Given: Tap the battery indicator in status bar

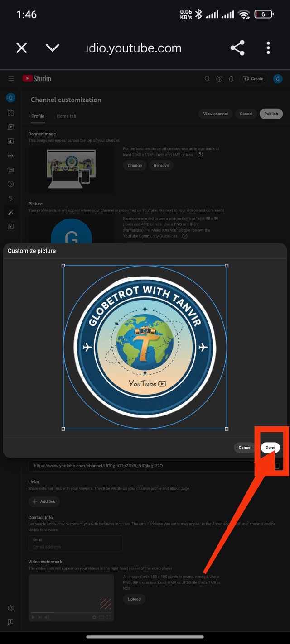Looking at the screenshot, I should (264, 14).
